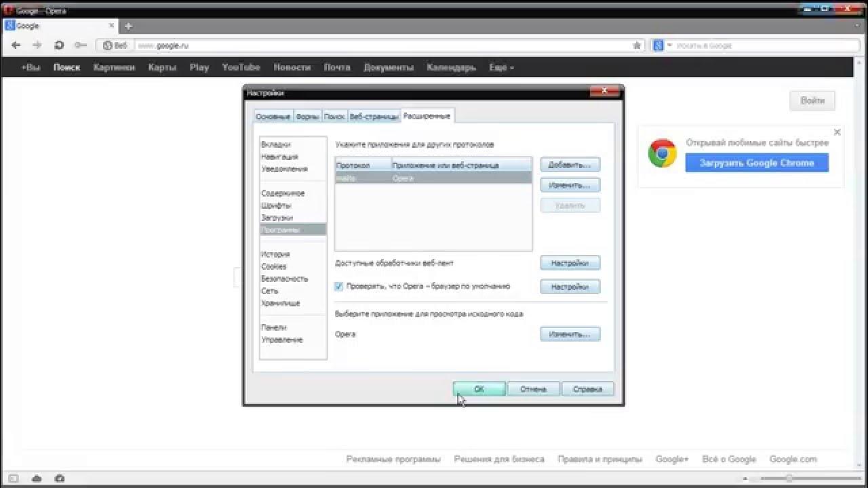Select Безопасность in the settings sidebar
Screen dimensions: 868x488
pyautogui.click(x=293, y=279)
